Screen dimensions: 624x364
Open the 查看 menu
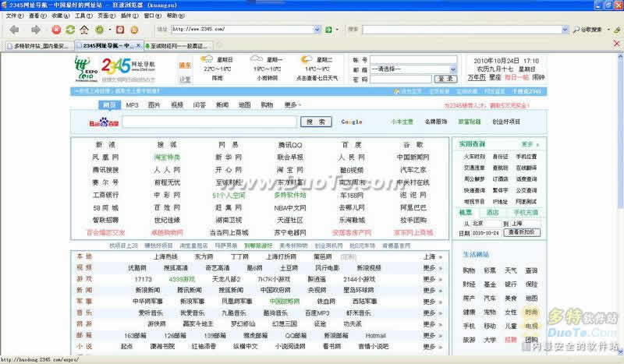pos(37,16)
